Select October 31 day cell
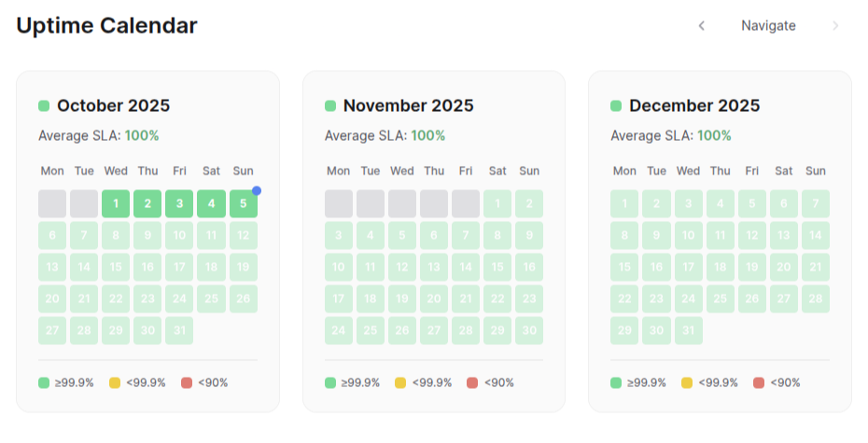 coord(179,330)
